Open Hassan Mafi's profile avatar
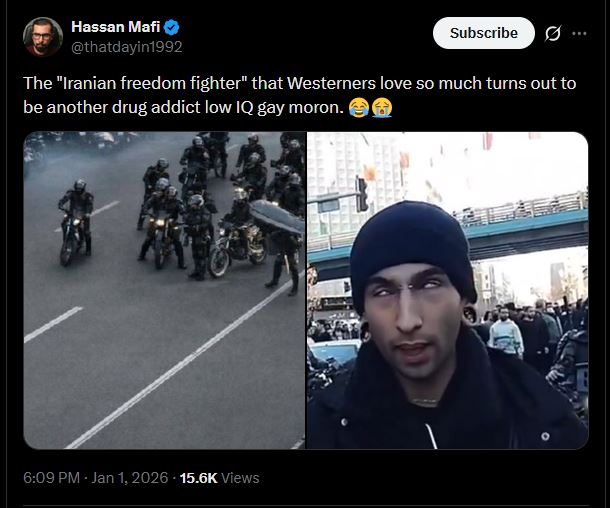Screen dimensions: 610x508 coord(43,37)
